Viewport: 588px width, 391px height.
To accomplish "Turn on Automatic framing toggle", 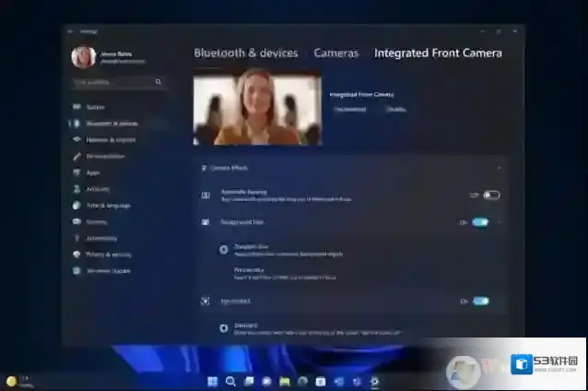I will coord(491,195).
